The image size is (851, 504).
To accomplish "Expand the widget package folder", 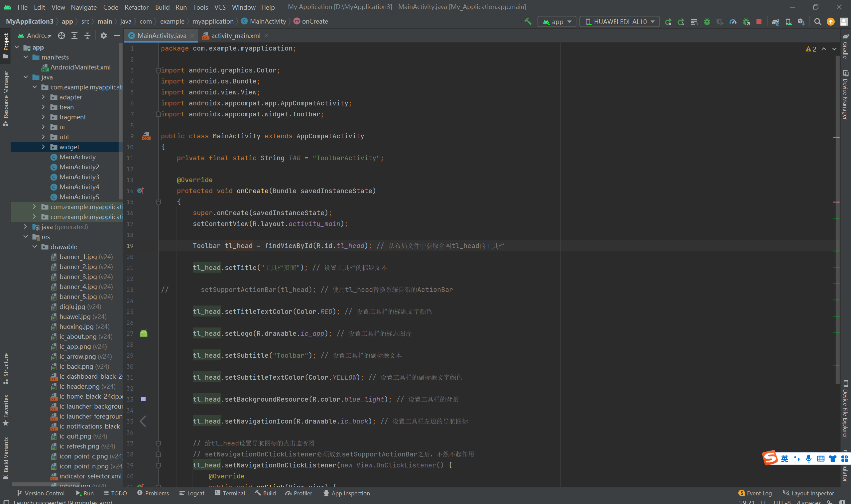I will pyautogui.click(x=43, y=147).
